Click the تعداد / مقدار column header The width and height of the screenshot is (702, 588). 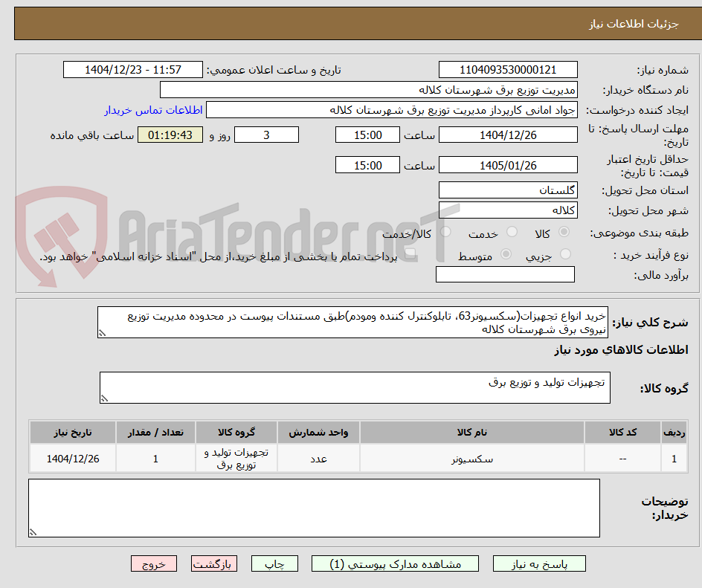pos(155,433)
